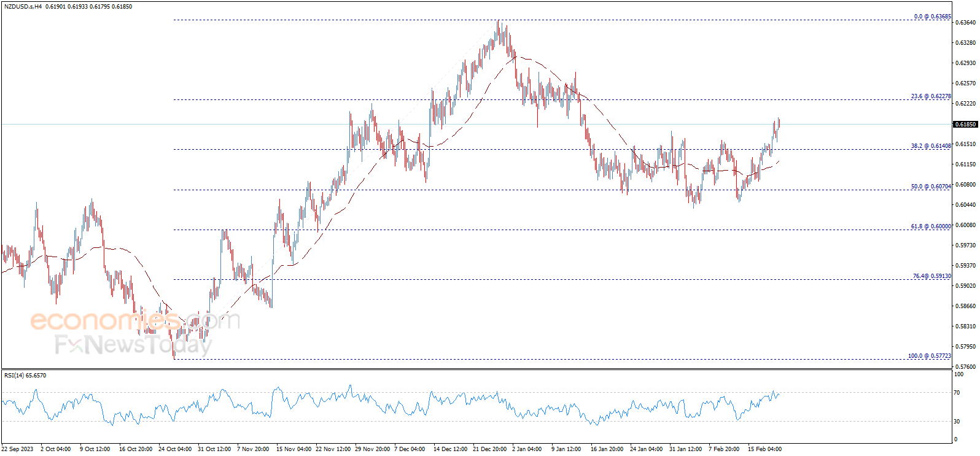980x456 pixels.
Task: Click the 9 Oct 12:00 time label
Action: [x=95, y=449]
